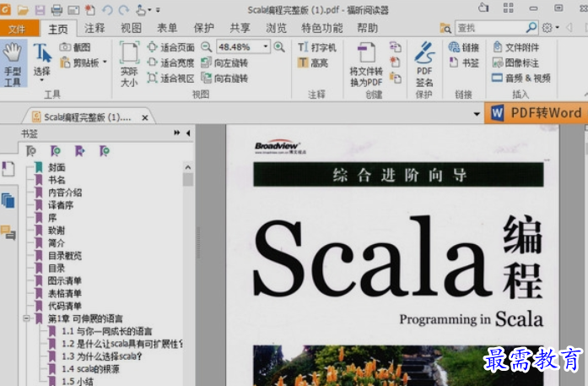Screen dimensions: 588x386
Task: Click bookmark panel scrollbar up arrow
Action: 188,167
